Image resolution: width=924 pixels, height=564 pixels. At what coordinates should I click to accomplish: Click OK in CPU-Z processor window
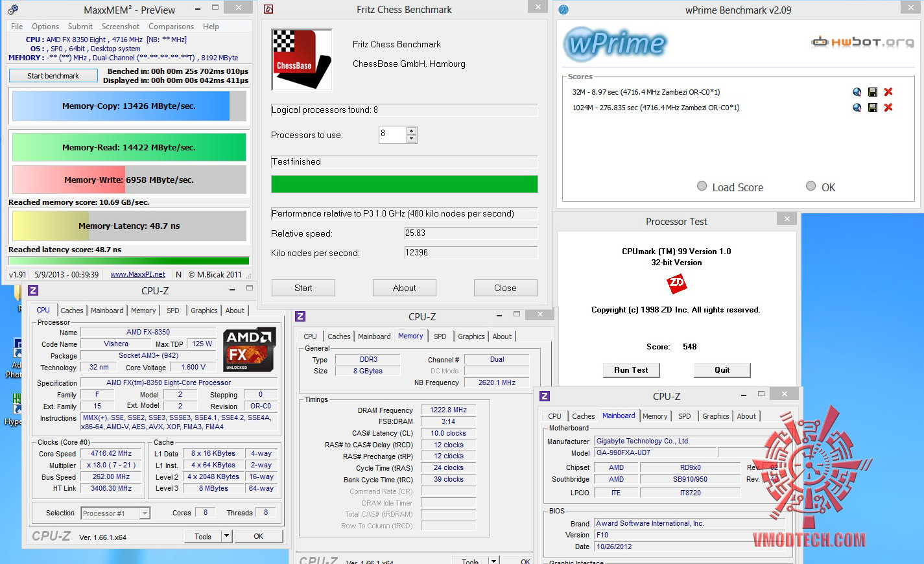259,536
